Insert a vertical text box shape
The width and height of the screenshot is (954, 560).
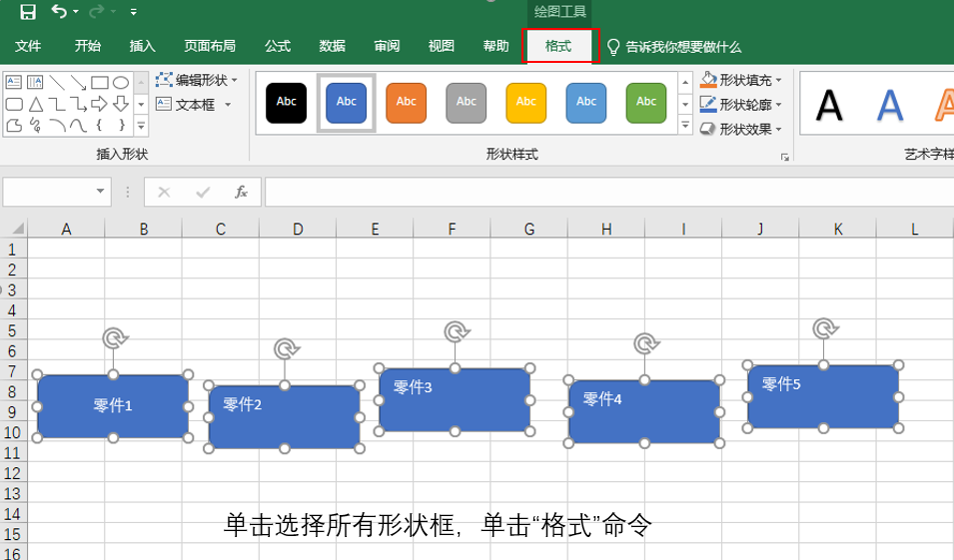tap(35, 82)
